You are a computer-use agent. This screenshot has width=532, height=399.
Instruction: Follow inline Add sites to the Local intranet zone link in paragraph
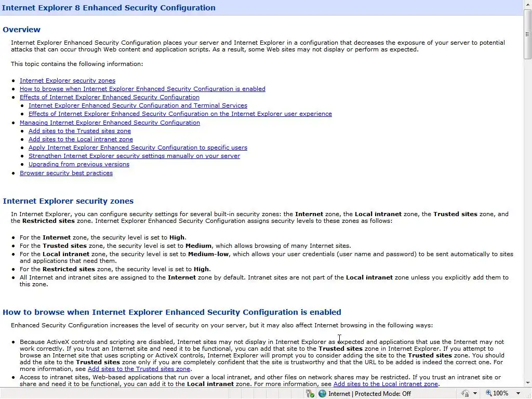coord(386,384)
